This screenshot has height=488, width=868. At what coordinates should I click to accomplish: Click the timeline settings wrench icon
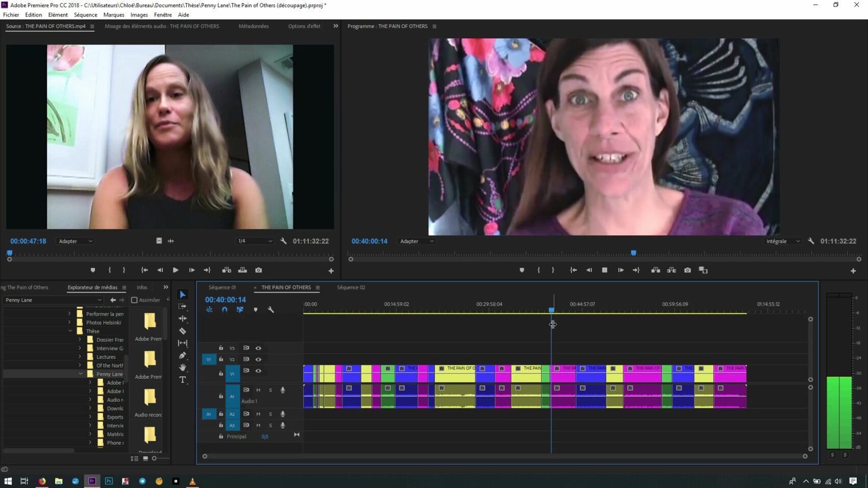point(271,310)
